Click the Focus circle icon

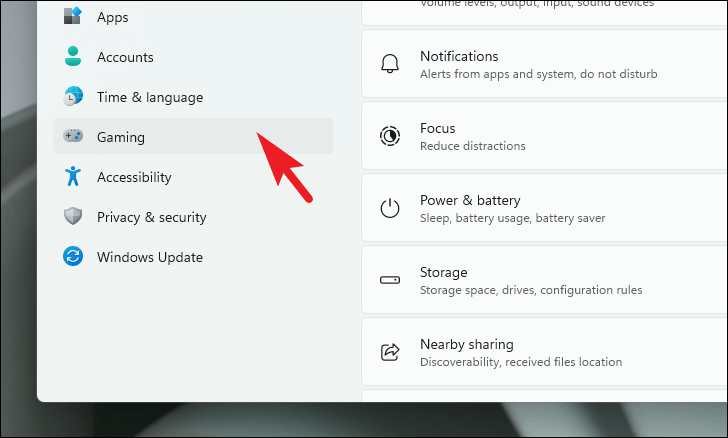point(390,136)
